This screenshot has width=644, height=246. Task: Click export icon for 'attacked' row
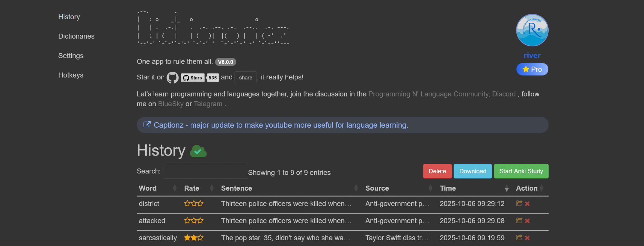pyautogui.click(x=519, y=221)
